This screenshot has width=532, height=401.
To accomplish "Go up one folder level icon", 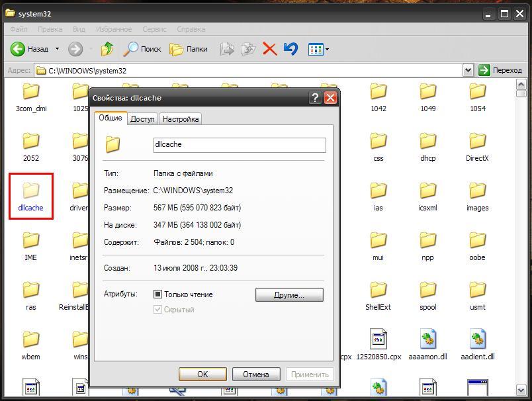I will pyautogui.click(x=107, y=49).
